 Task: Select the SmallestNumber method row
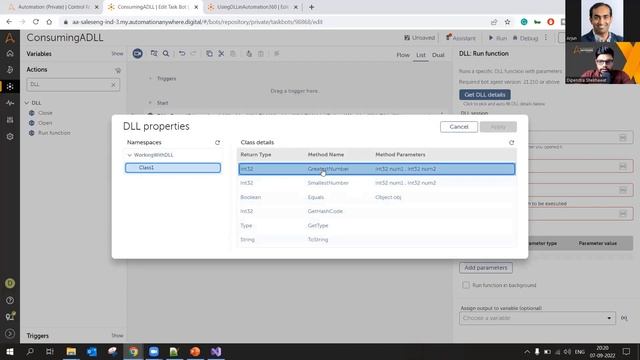click(x=377, y=183)
